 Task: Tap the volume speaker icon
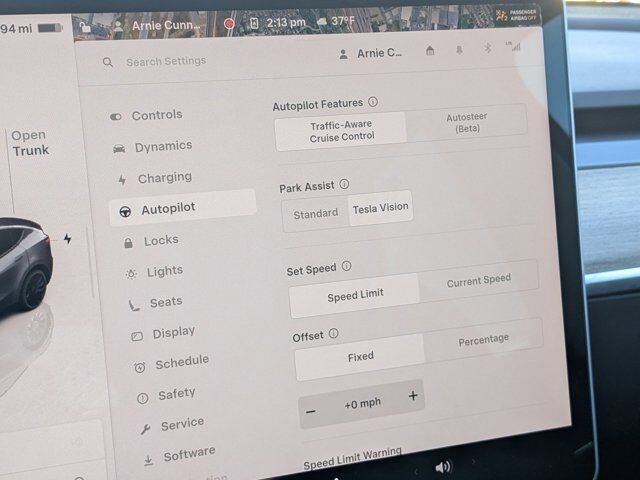pyautogui.click(x=443, y=467)
